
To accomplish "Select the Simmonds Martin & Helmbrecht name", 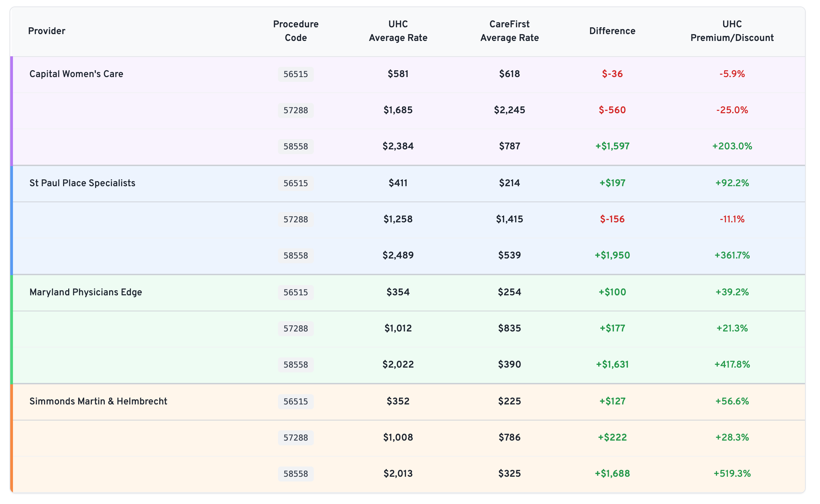I will 98,401.
